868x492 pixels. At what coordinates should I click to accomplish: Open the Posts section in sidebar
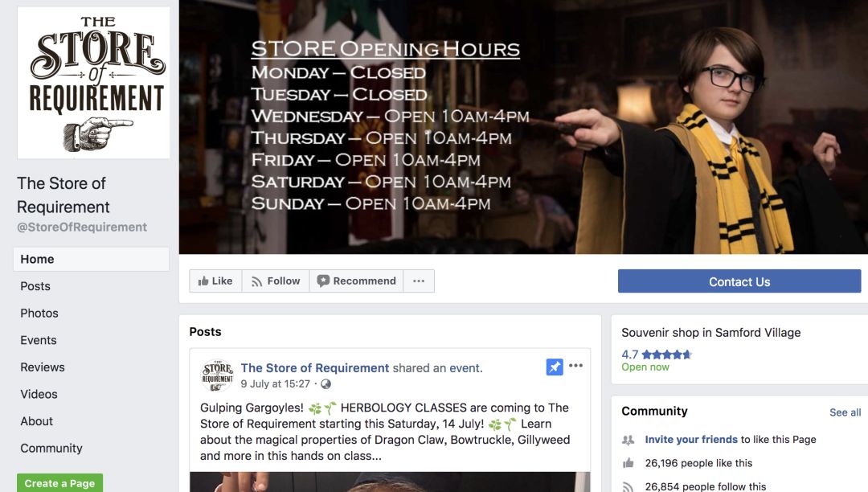pyautogui.click(x=35, y=286)
